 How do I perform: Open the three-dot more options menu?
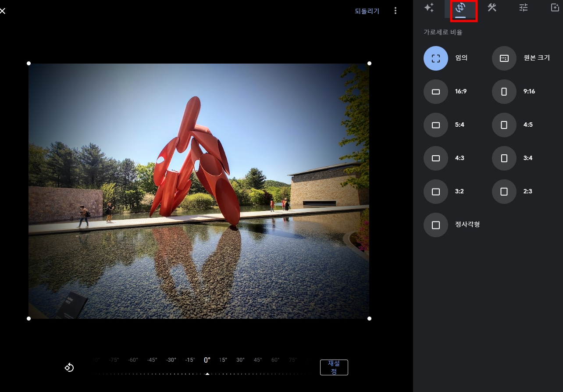tap(396, 11)
